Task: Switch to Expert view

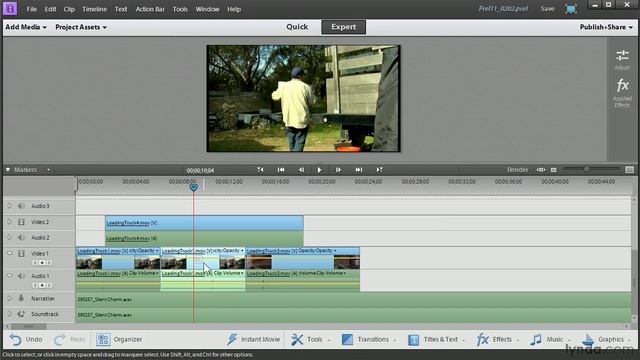Action: click(344, 27)
